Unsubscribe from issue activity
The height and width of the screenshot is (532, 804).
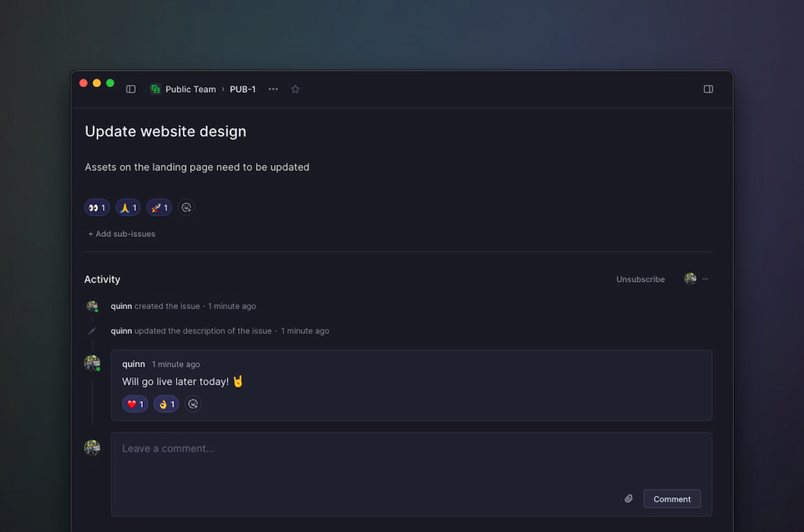[x=640, y=279]
